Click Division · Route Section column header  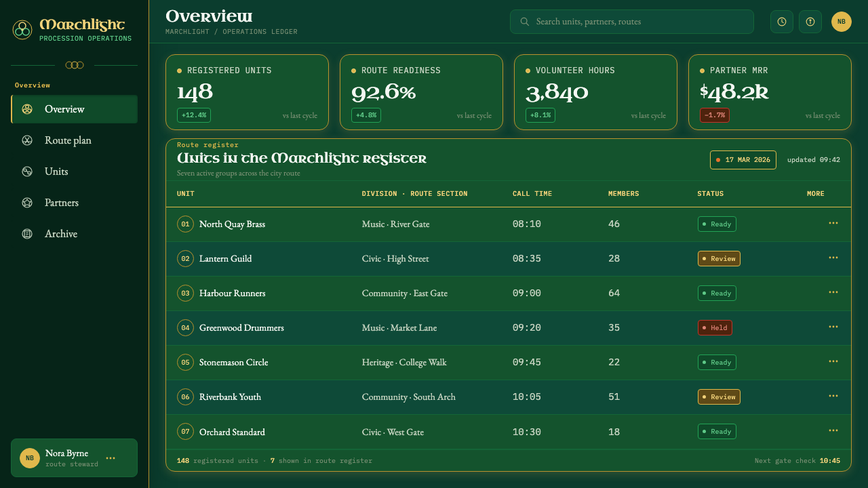[x=415, y=194]
